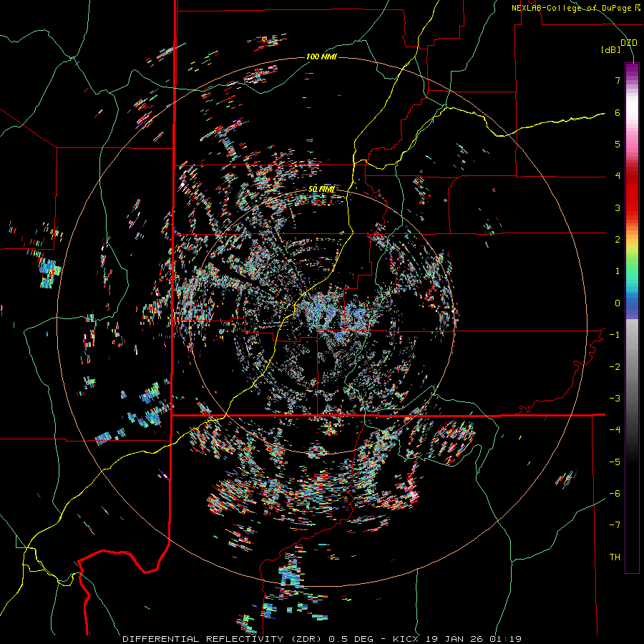This screenshot has width=644, height=644.
Task: Click the 50 NMI range ring label
Action: [321, 190]
